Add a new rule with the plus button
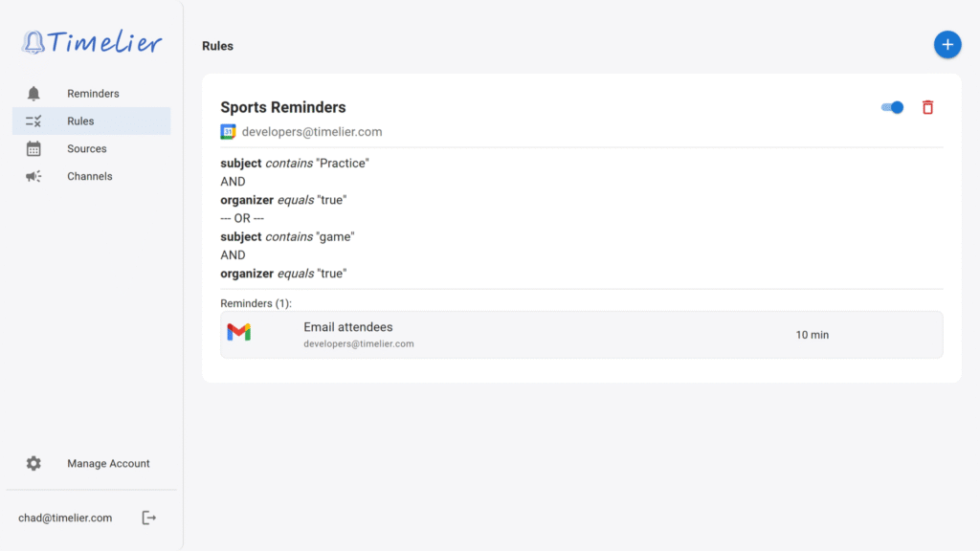Viewport: 980px width, 551px height. pyautogui.click(x=947, y=44)
